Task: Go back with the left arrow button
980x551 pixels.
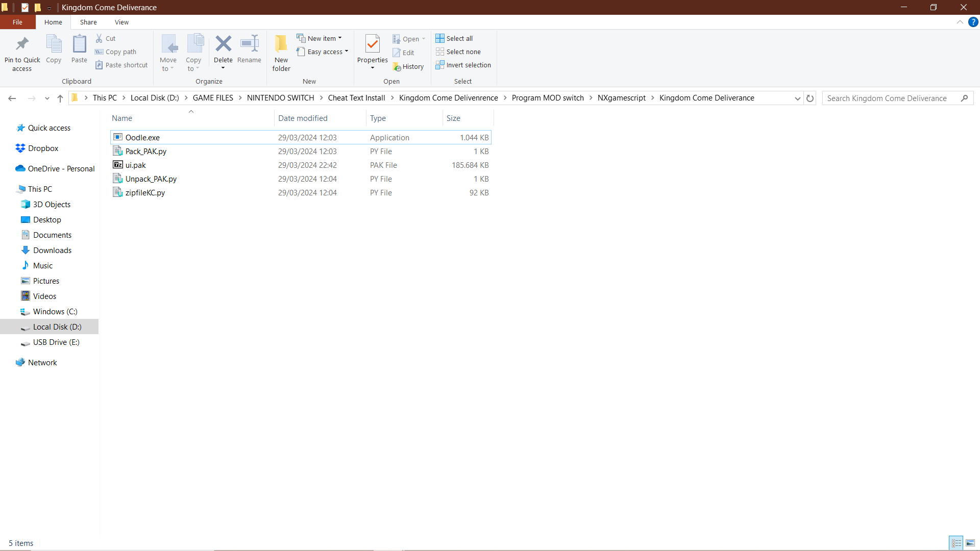Action: pos(12,98)
